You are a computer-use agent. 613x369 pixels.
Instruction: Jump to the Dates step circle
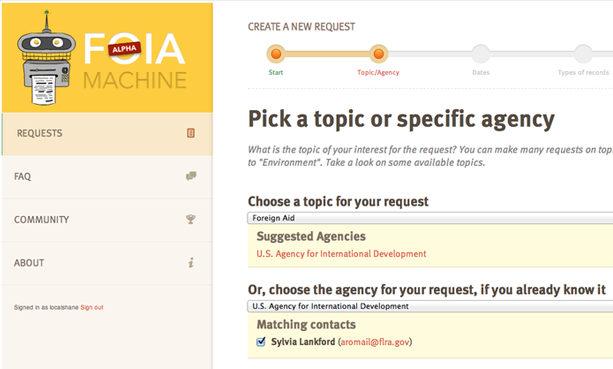(x=481, y=54)
